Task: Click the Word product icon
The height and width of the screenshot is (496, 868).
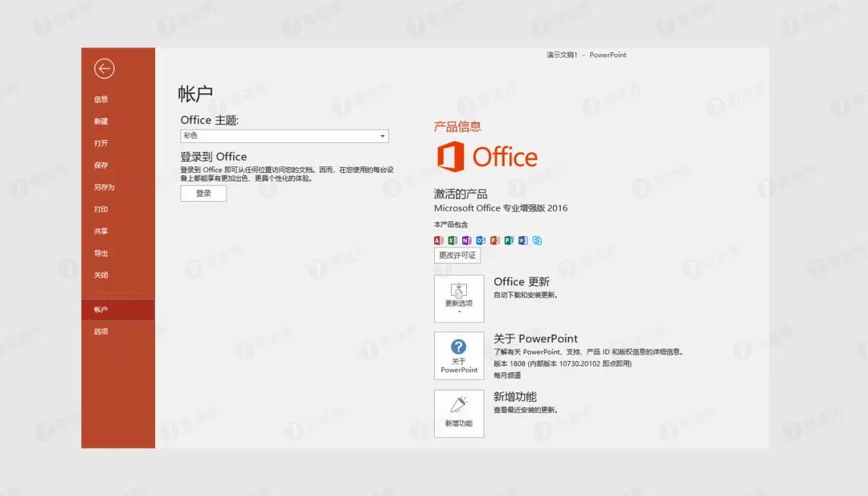Action: [523, 240]
